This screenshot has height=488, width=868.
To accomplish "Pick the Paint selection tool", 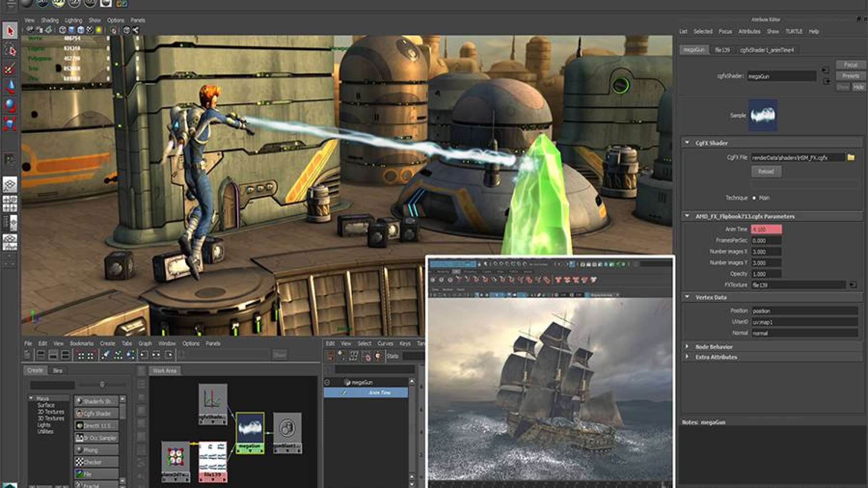I will [x=10, y=68].
